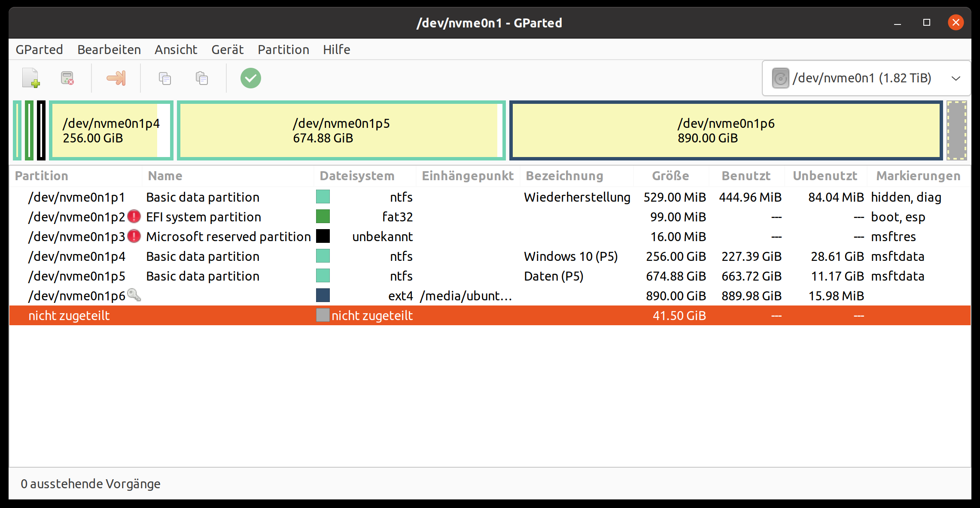The height and width of the screenshot is (508, 980).
Task: Click the delete partition toolbar icon
Action: click(67, 78)
